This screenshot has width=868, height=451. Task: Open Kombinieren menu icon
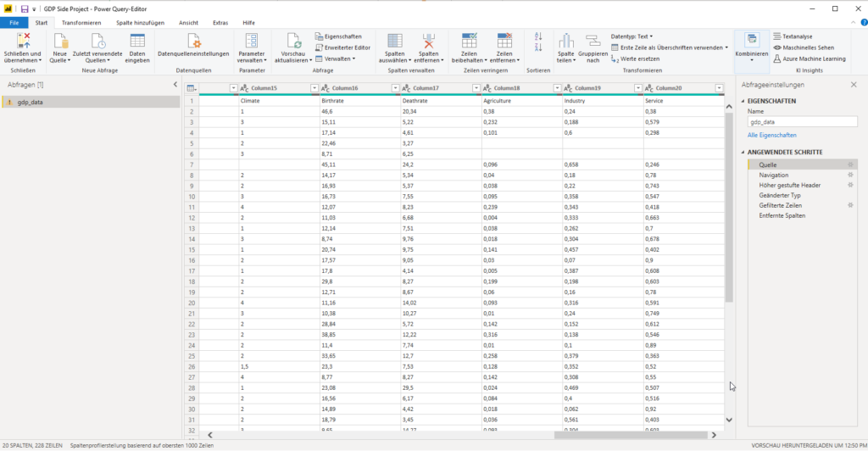[x=752, y=40]
